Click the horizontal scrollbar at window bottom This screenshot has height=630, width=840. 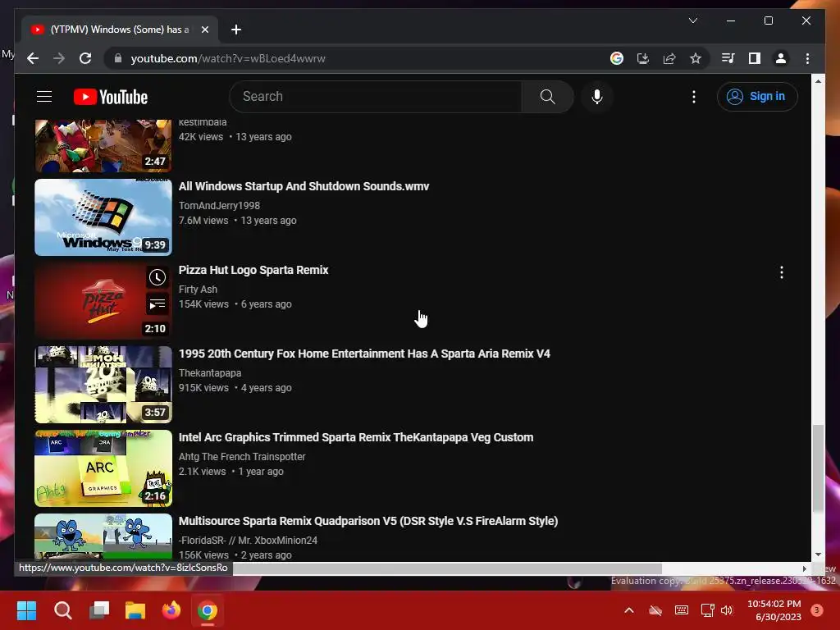pos(447,568)
